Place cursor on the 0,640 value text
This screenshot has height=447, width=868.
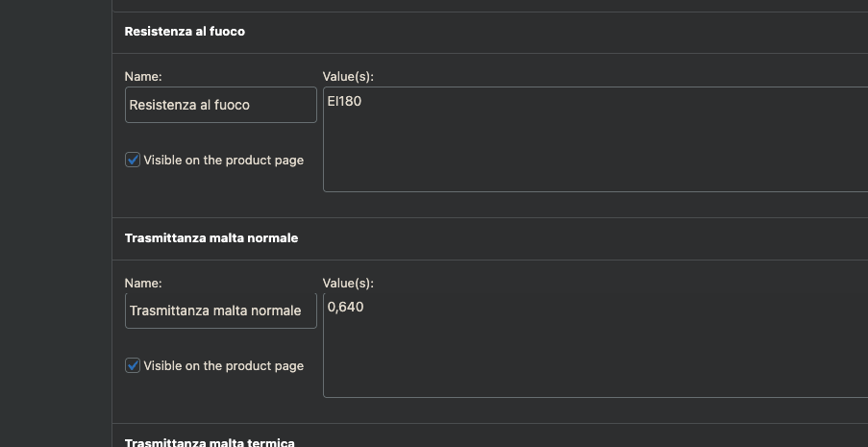(345, 307)
